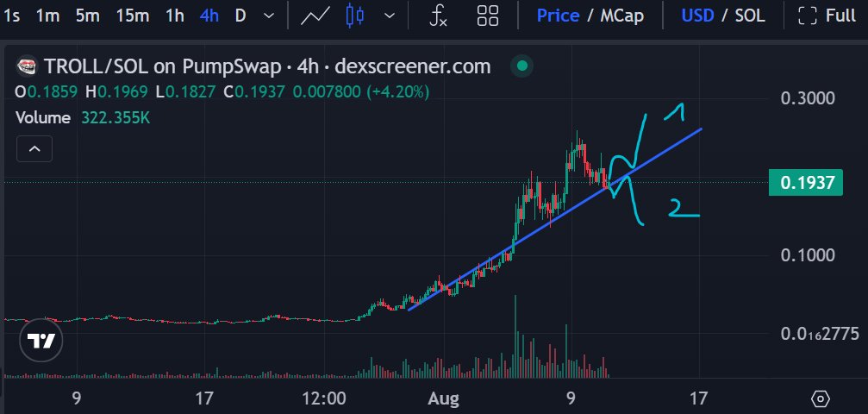Viewport: 868px width, 414px height.
Task: Click the close value C0.1937 in legend
Action: (254, 92)
